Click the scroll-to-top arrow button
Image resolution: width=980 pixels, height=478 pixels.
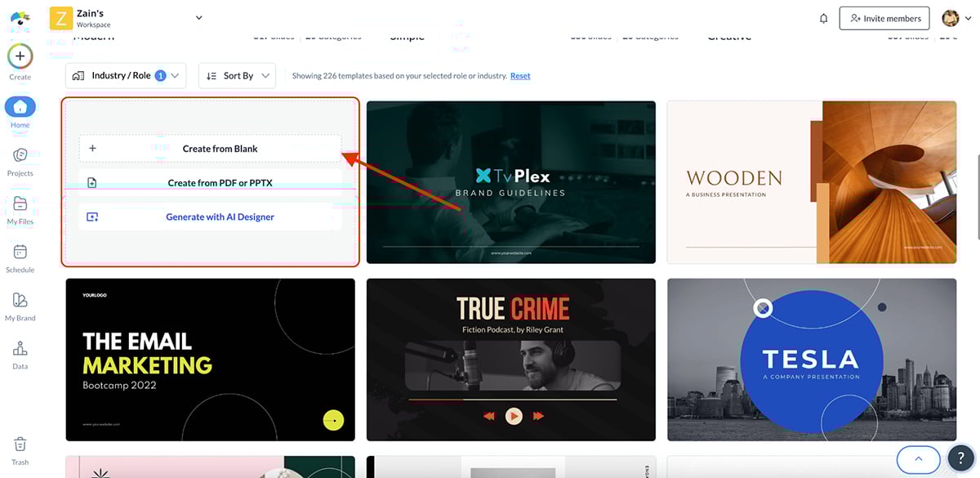click(919, 459)
